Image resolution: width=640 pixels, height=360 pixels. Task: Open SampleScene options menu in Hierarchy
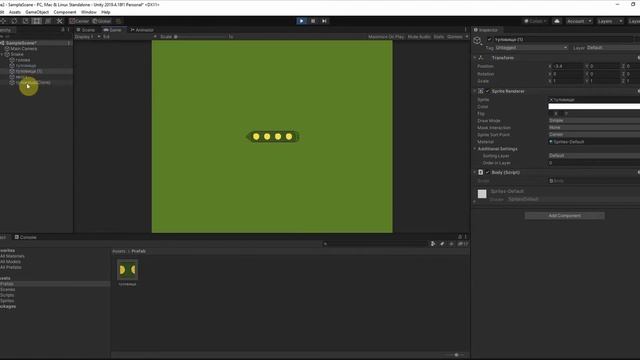click(69, 43)
